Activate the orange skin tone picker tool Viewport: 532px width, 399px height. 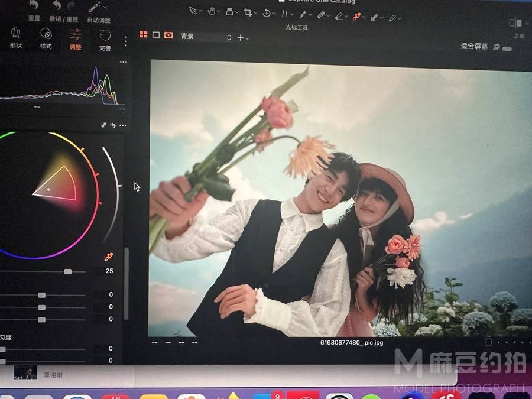pyautogui.click(x=356, y=17)
